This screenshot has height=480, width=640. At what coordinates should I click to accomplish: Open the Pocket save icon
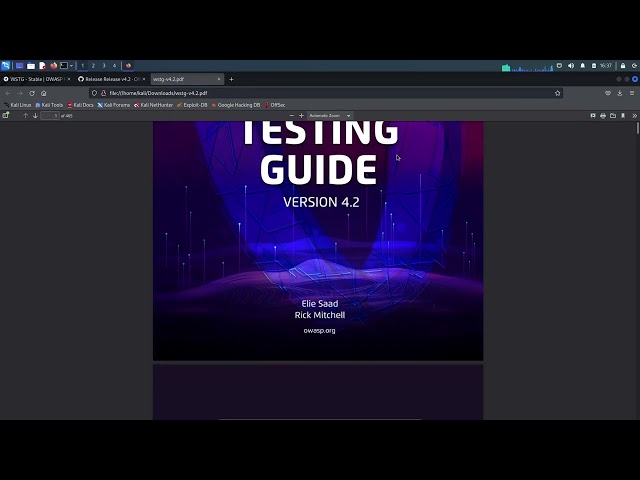608,93
